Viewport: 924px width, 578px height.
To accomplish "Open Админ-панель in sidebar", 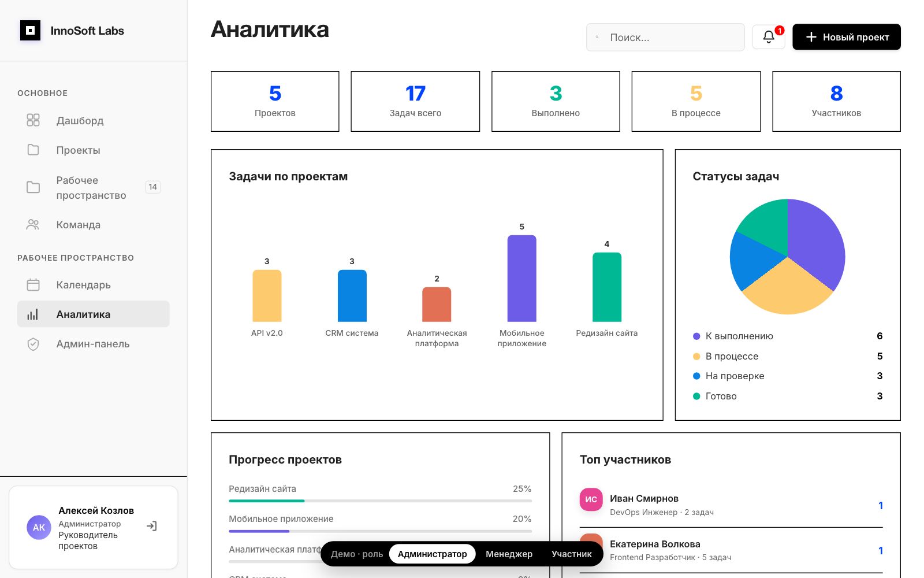I will tap(94, 344).
